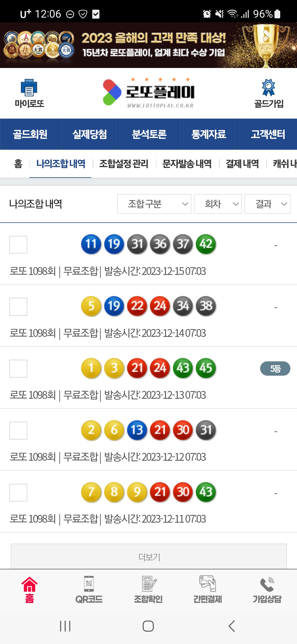Select checkbox for the 5등 winning combination

tap(18, 369)
